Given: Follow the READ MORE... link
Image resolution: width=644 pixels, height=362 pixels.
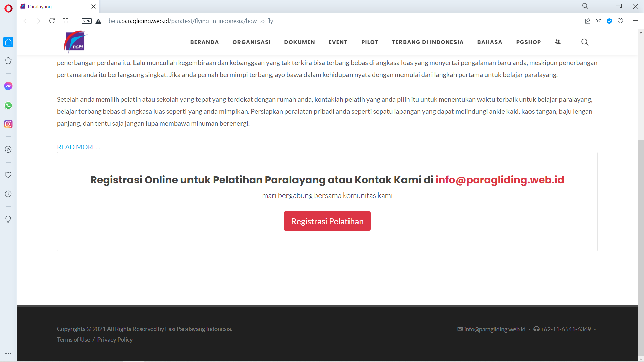Looking at the screenshot, I should [78, 147].
